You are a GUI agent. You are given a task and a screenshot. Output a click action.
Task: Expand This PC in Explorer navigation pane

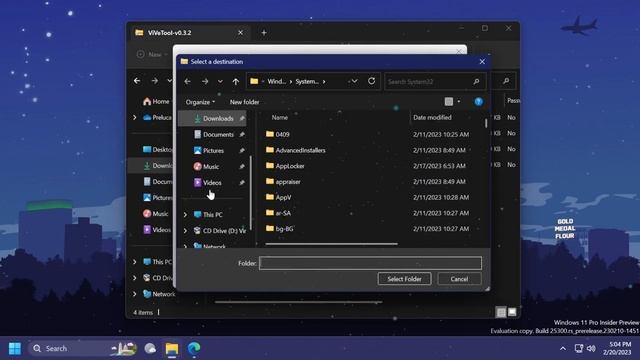tap(134, 262)
